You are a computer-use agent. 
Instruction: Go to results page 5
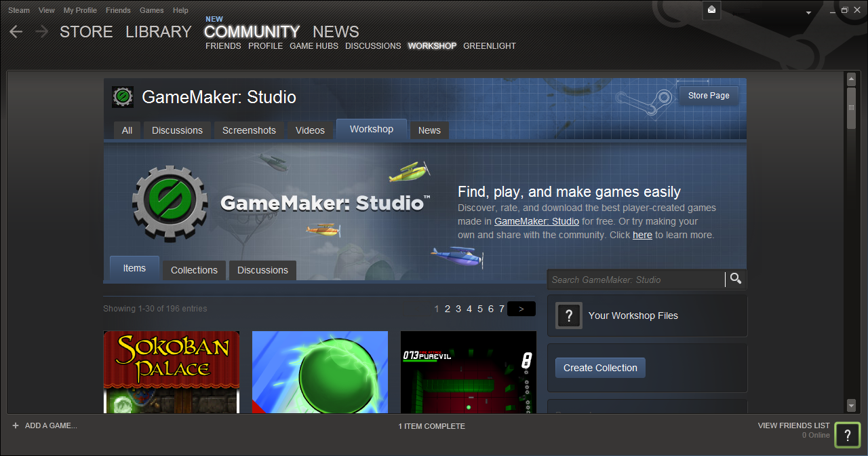(480, 309)
